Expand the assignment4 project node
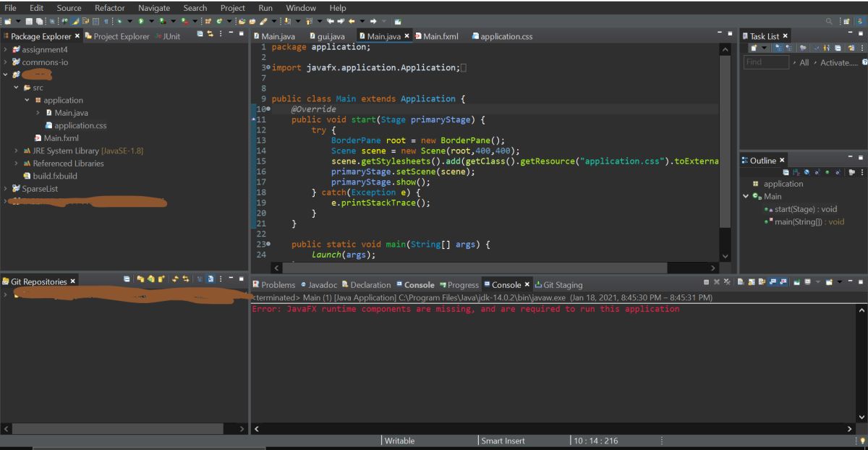868x450 pixels. point(6,50)
